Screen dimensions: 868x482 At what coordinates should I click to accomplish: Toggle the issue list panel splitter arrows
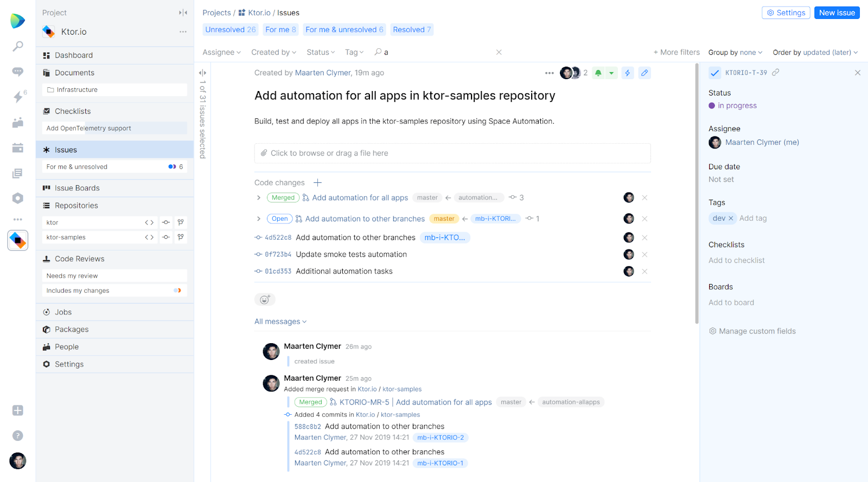coord(202,73)
